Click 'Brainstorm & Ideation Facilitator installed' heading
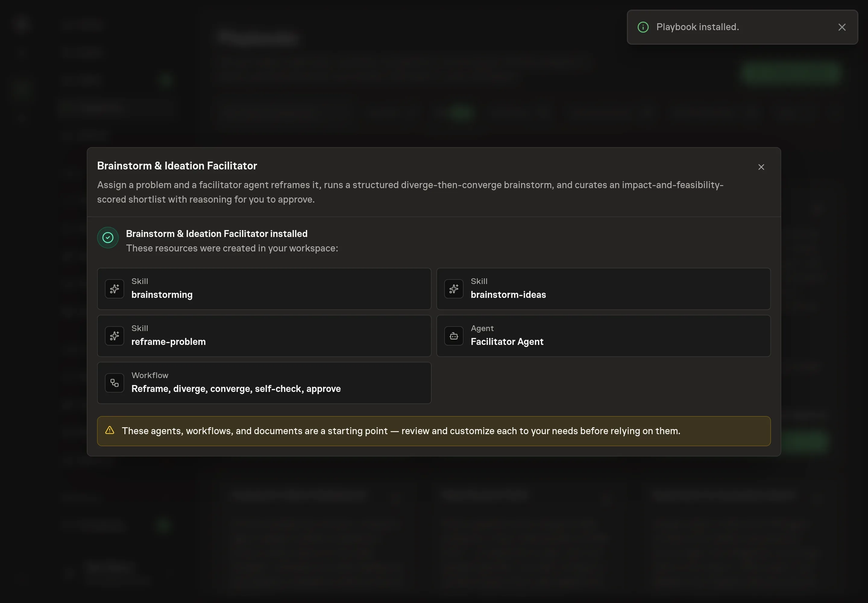Image resolution: width=868 pixels, height=603 pixels. point(217,234)
